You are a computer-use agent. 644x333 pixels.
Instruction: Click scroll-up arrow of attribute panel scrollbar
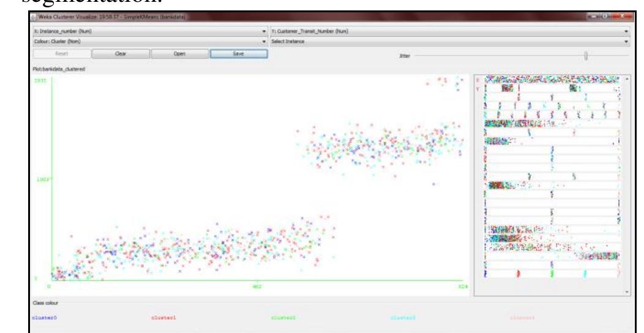pyautogui.click(x=627, y=78)
